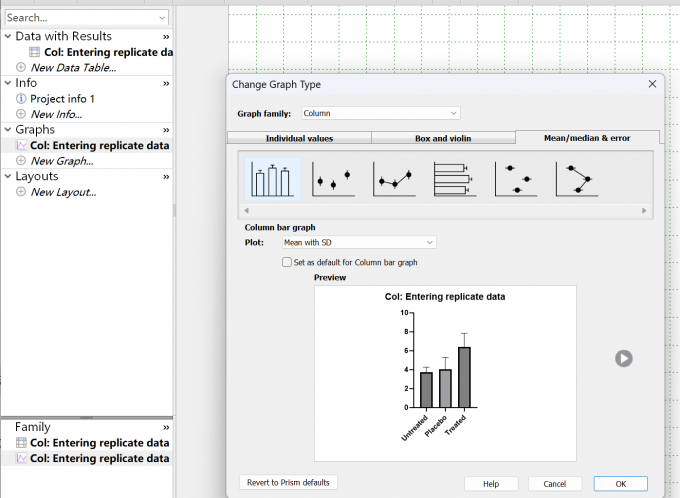The height and width of the screenshot is (498, 680).
Task: Click the round play arrow beside Preview
Action: 624,358
